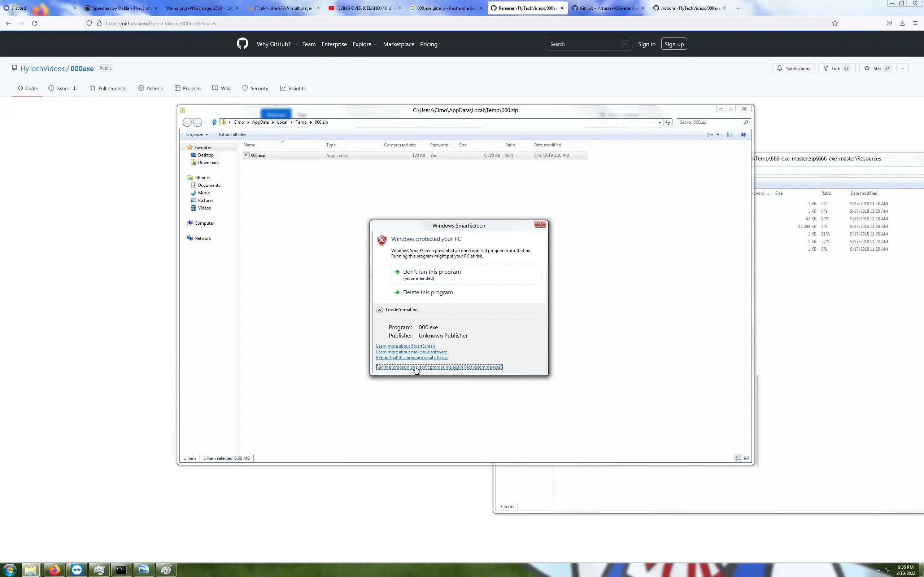Open TeamViewer from the taskbar
The image size is (924, 577).
click(x=77, y=570)
